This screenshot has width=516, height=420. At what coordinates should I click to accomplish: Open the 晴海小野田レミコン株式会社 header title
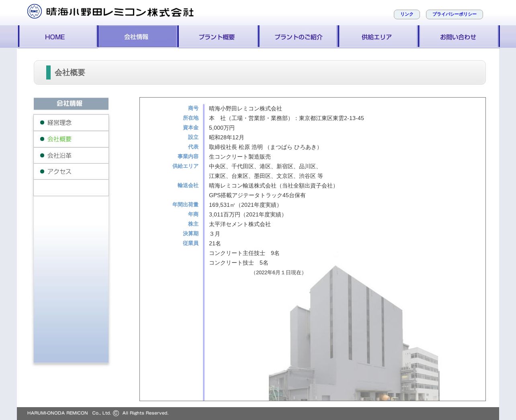(120, 12)
